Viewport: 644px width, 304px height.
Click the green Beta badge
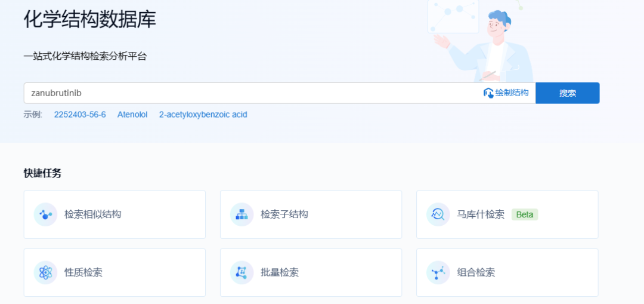pyautogui.click(x=525, y=214)
